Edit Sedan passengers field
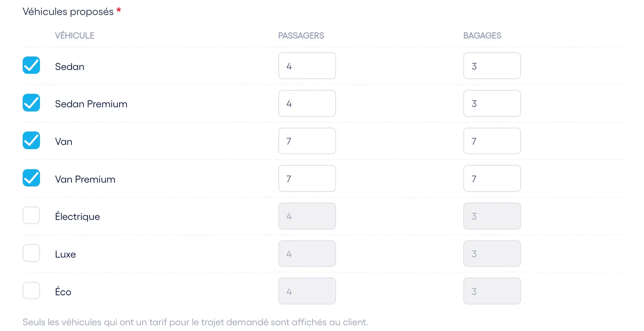This screenshot has width=644, height=331. [x=307, y=66]
